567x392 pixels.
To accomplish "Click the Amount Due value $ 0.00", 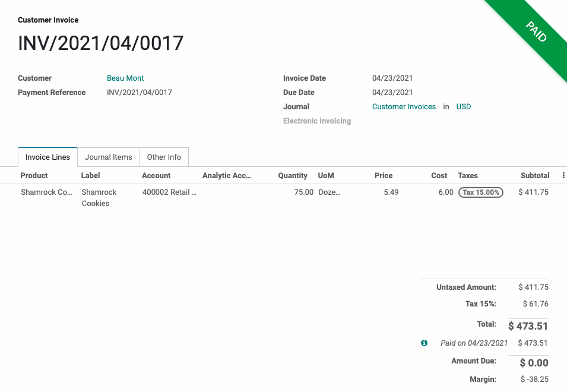I will 534,363.
